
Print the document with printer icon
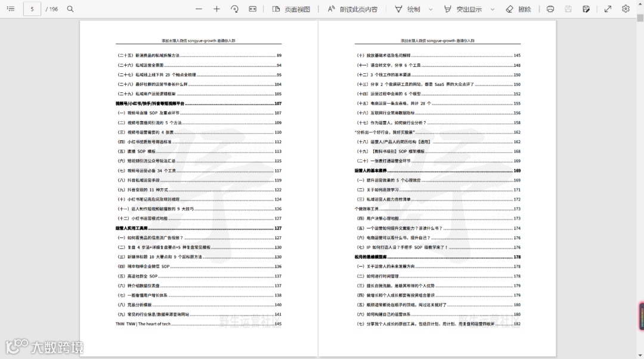click(x=550, y=8)
